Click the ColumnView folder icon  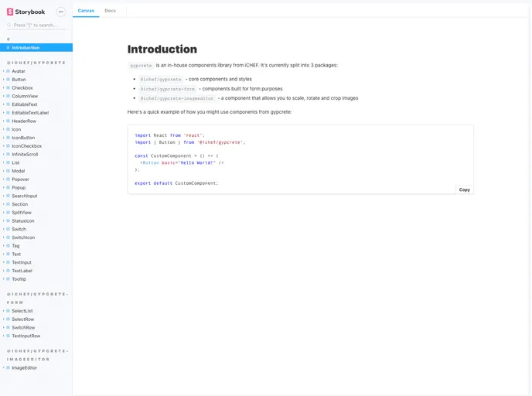(9, 96)
